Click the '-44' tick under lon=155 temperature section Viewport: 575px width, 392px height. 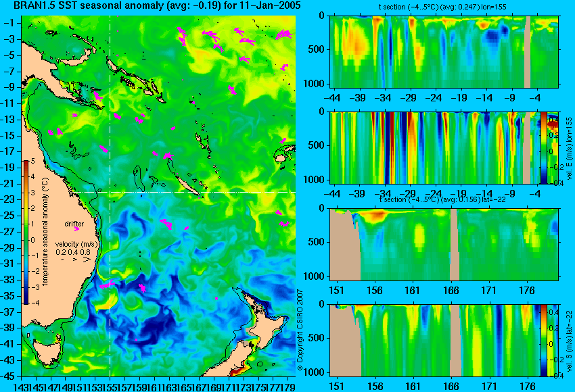pos(332,98)
